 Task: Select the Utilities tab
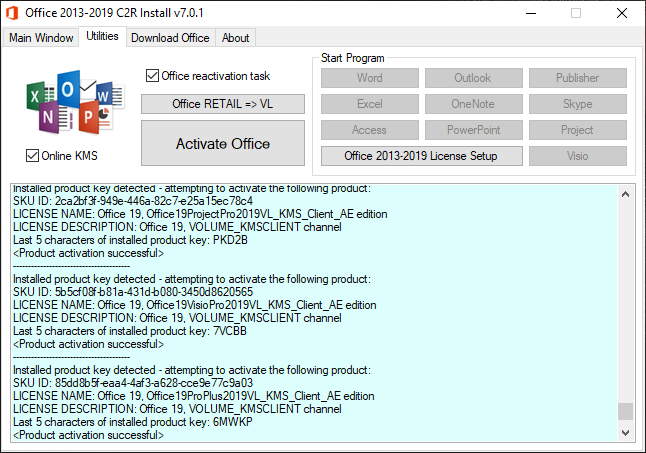[102, 36]
